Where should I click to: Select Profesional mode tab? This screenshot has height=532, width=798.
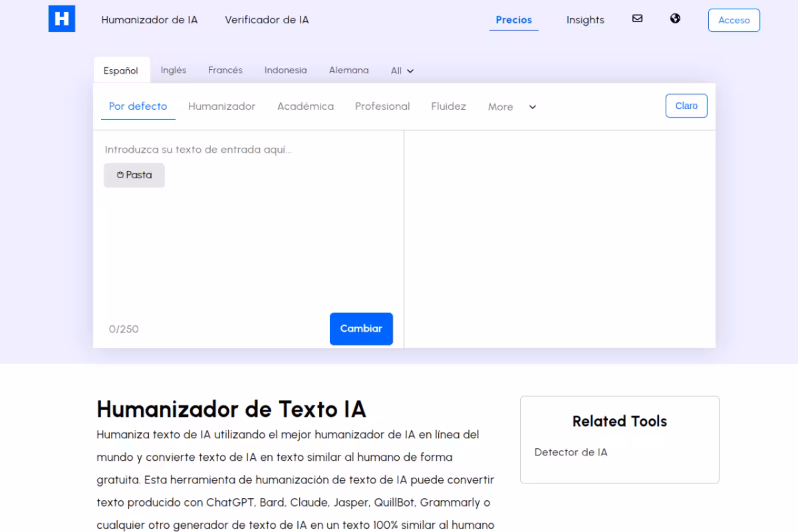point(382,106)
